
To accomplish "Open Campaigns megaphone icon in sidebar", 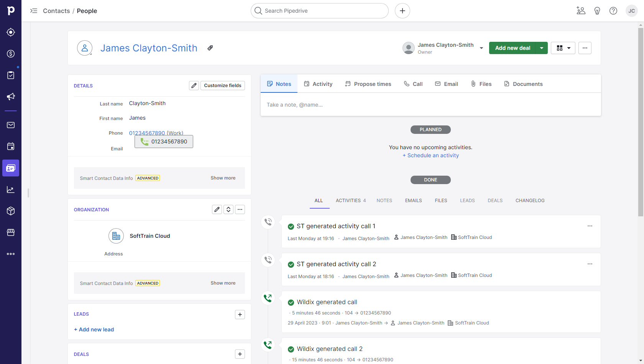I will pos(11,96).
